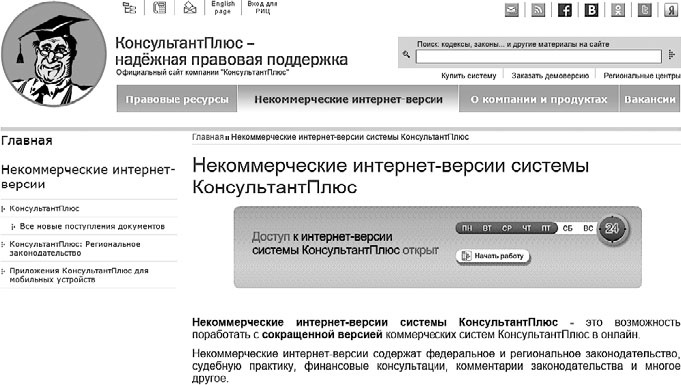This screenshot has height=385, width=681.
Task: Open "Приложения КонсультантПлюс для мобильных устройств"
Action: [79, 275]
